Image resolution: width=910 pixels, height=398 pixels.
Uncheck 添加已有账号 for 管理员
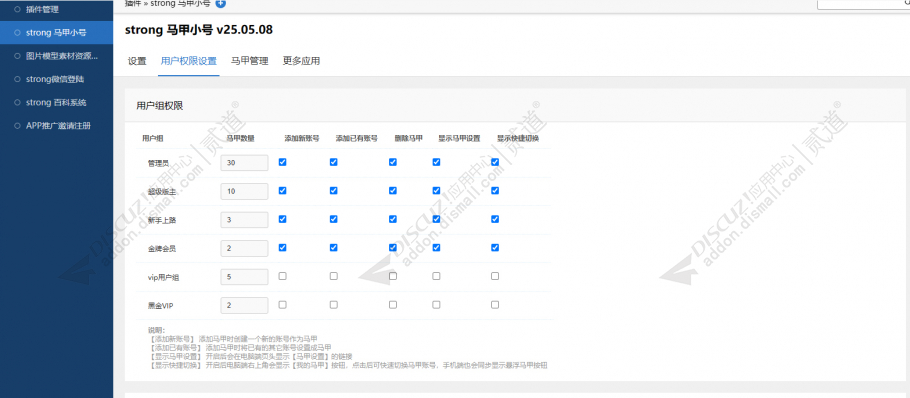[334, 162]
